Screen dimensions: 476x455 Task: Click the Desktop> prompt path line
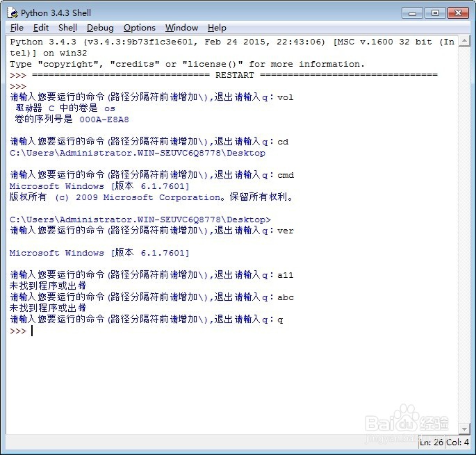coord(140,220)
